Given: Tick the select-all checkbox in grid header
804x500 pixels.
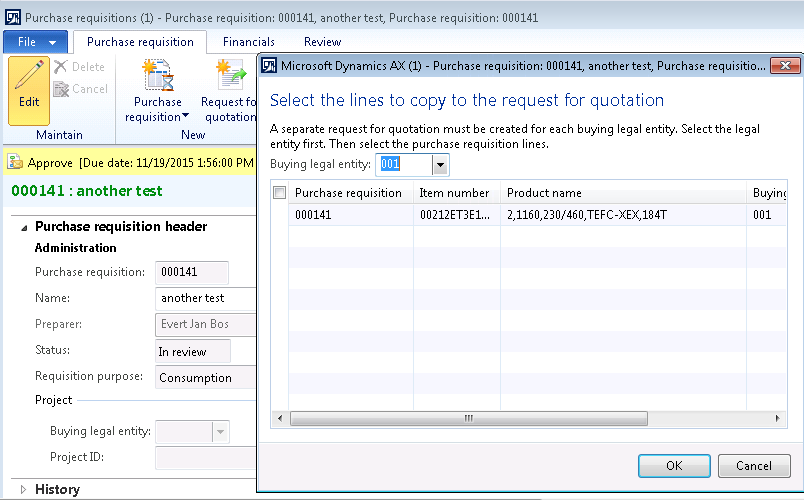Looking at the screenshot, I should (280, 193).
